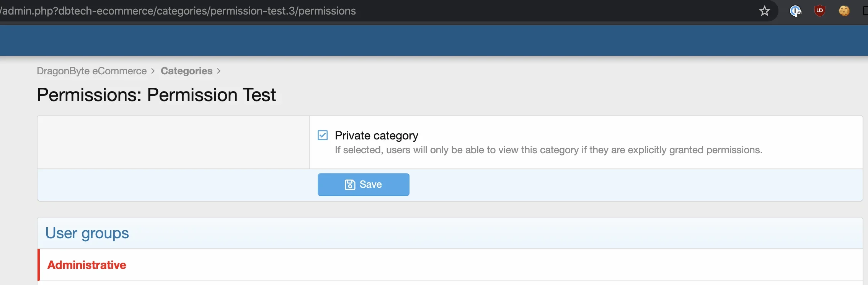Select the User groups section header

pos(87,233)
